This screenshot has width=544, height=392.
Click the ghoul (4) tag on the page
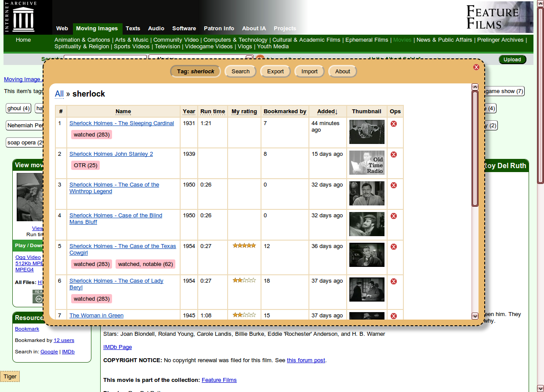coord(18,108)
